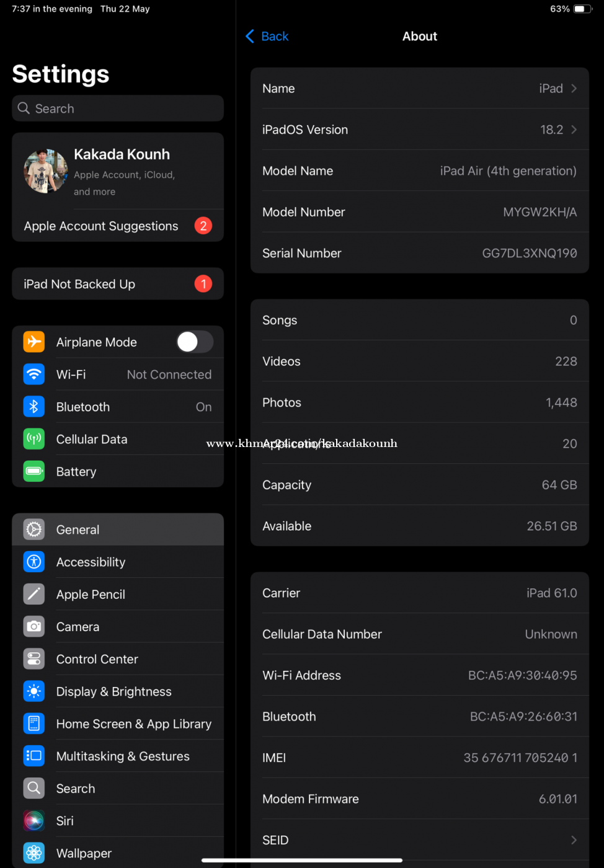Open iPadOS Version details chevron
This screenshot has height=868, width=604.
pyautogui.click(x=574, y=130)
